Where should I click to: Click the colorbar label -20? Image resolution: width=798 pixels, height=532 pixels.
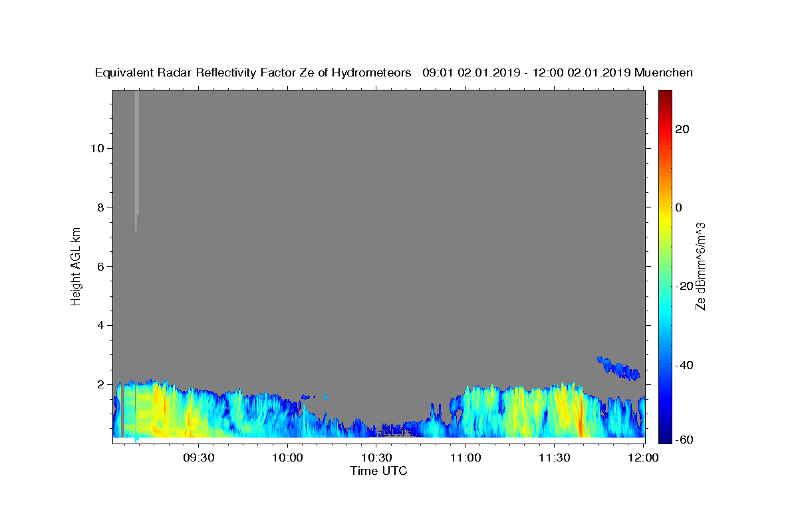684,287
